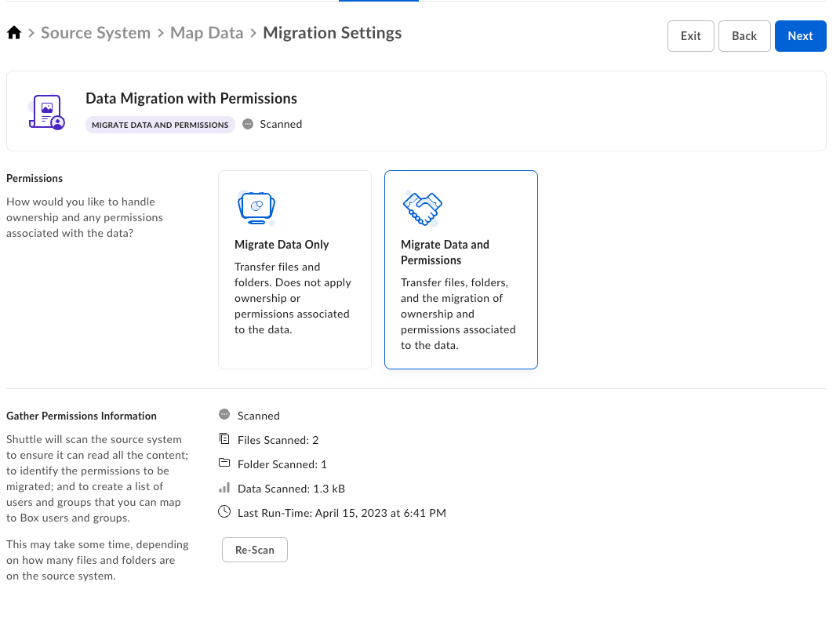Click the MIGRATE DATA AND PERMISSIONS badge

click(160, 125)
